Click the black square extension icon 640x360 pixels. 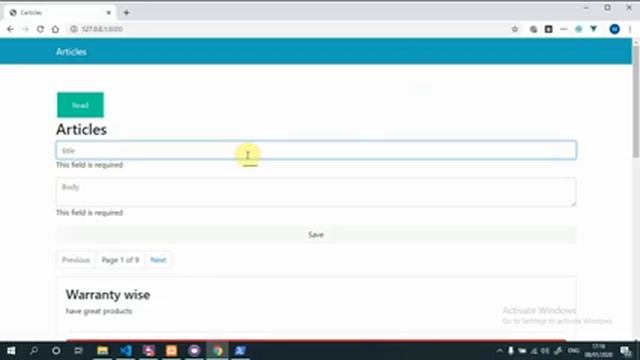click(x=549, y=29)
